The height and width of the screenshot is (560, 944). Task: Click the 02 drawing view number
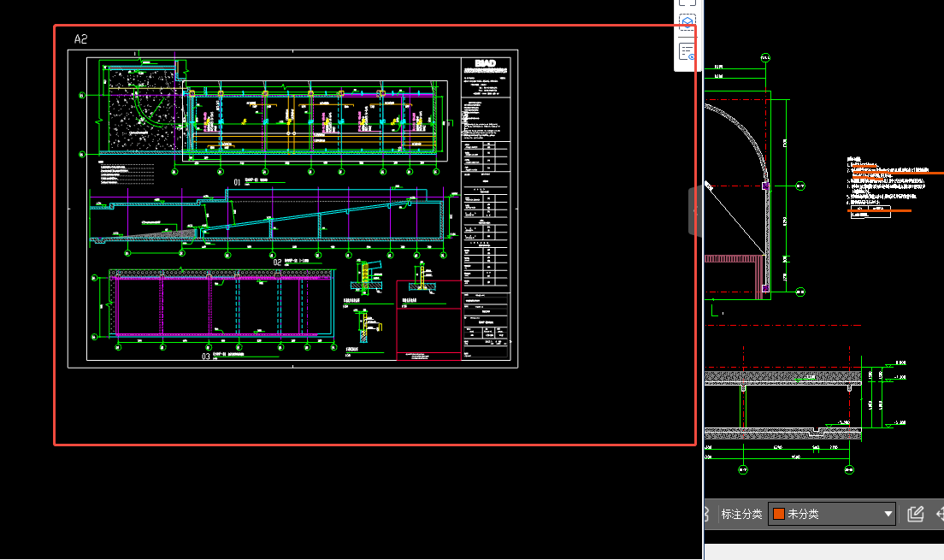click(277, 262)
